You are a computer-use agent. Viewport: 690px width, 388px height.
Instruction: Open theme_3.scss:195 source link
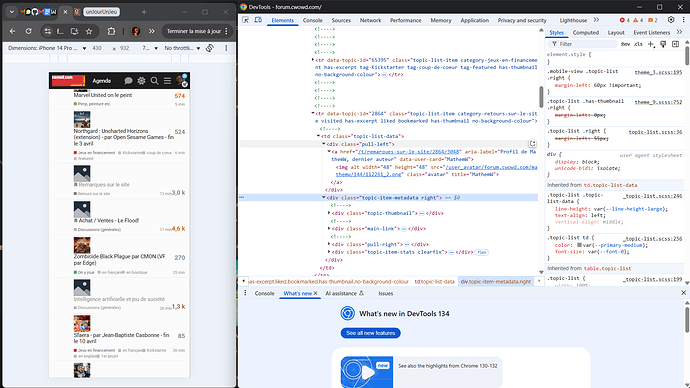point(658,72)
